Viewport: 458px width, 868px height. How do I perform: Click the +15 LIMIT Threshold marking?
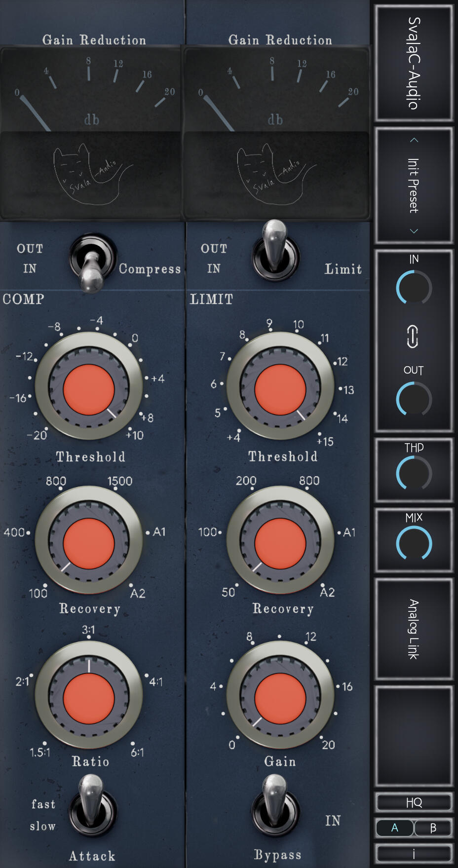point(325,441)
